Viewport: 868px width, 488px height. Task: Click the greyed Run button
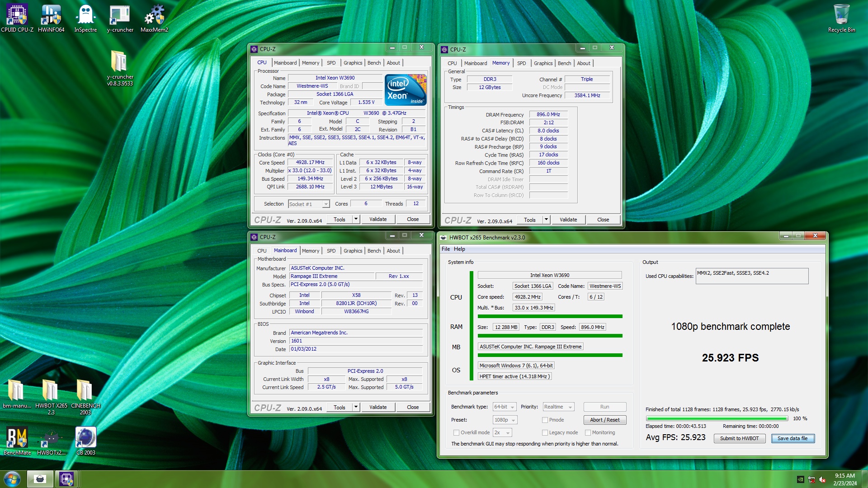click(x=605, y=407)
